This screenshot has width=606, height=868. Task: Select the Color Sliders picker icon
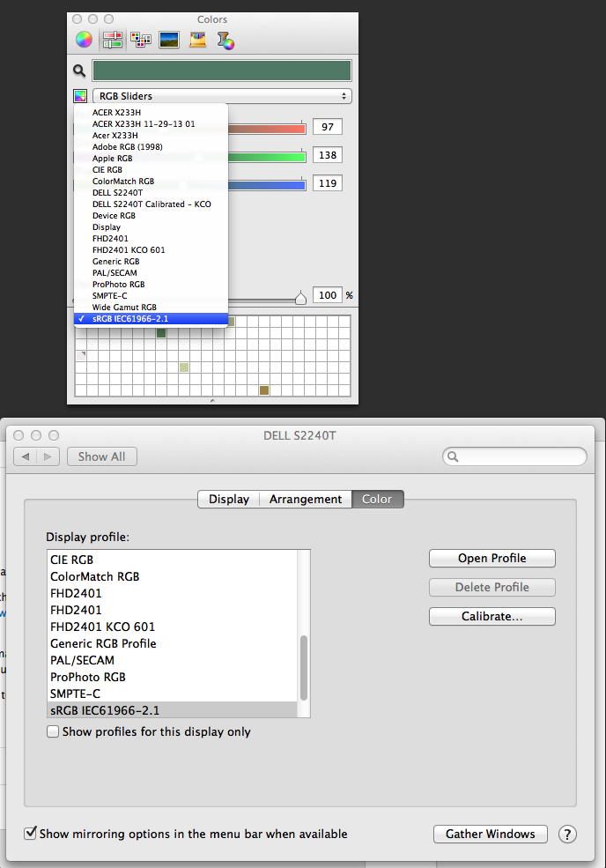(113, 40)
